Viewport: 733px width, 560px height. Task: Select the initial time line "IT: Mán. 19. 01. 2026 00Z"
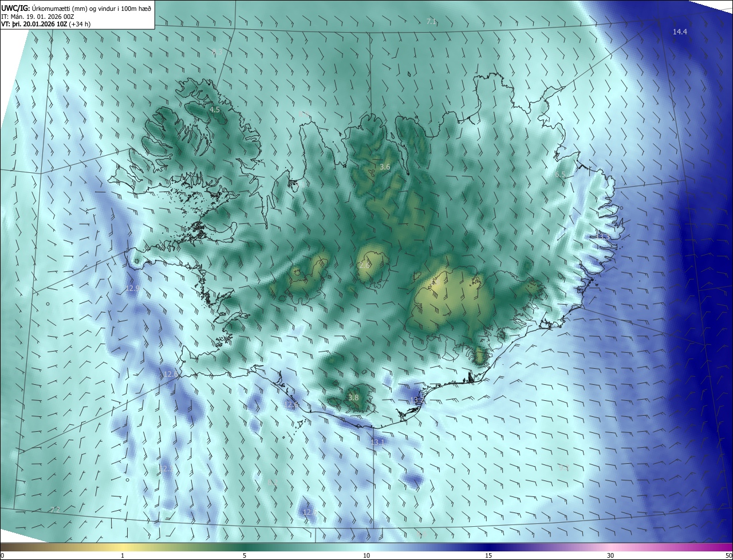39,17
